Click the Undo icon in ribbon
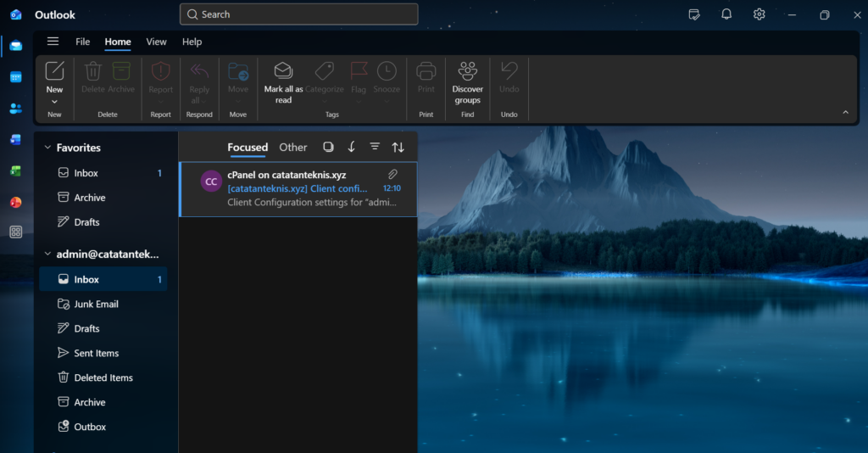Screen dimensions: 868x453 [x=509, y=71]
